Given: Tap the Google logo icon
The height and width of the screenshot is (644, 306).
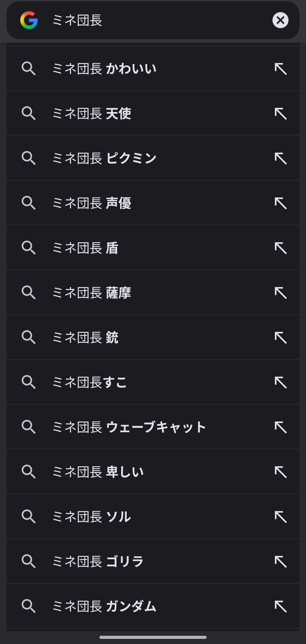Looking at the screenshot, I should point(29,20).
